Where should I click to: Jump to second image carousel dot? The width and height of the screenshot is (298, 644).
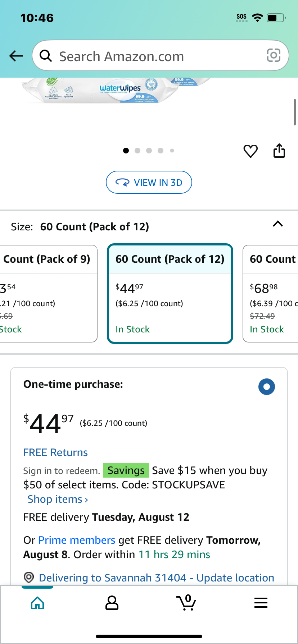point(137,151)
